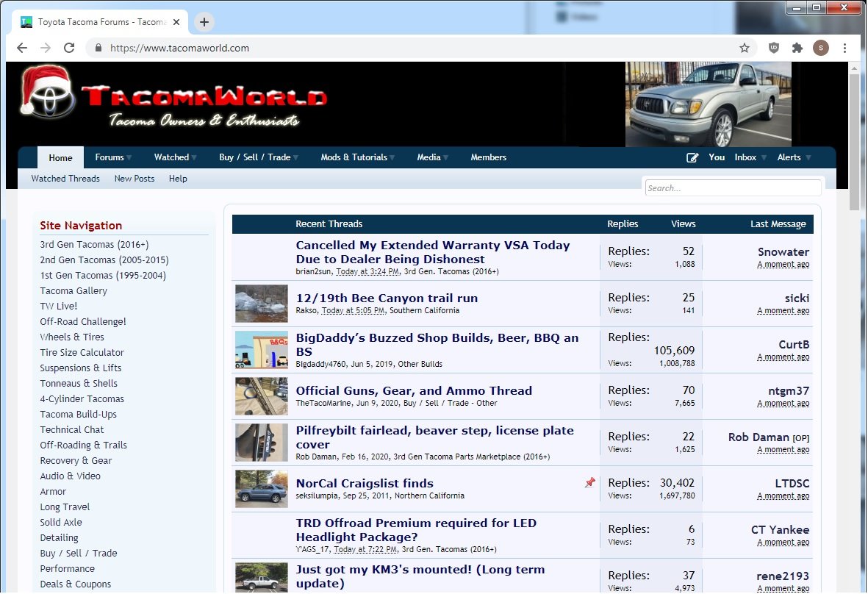View CurtB's profile in Last Message
Image resolution: width=868 pixels, height=594 pixels.
coord(794,344)
